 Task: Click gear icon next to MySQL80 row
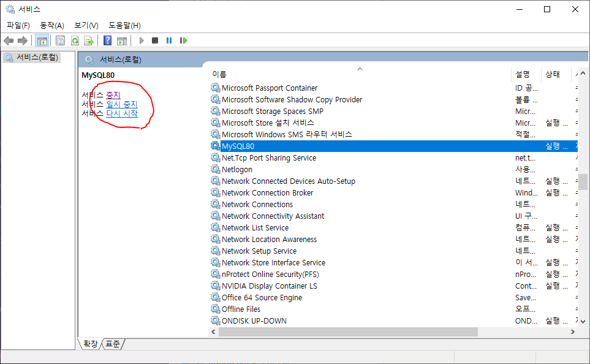click(215, 146)
